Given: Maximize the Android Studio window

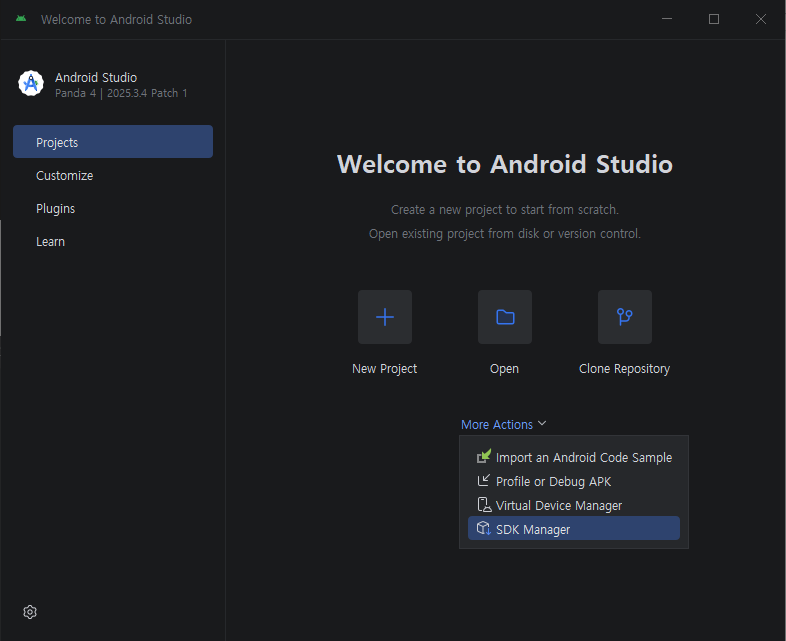Looking at the screenshot, I should (x=714, y=19).
